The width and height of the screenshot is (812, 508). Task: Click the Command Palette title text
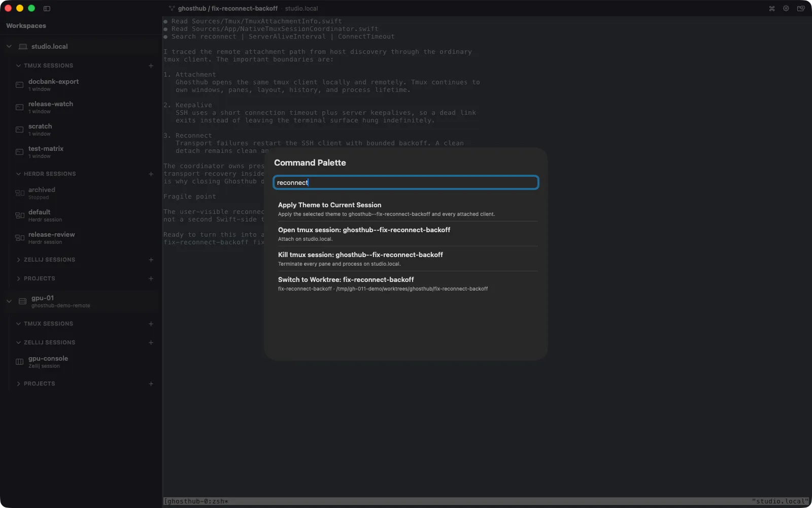[310, 163]
